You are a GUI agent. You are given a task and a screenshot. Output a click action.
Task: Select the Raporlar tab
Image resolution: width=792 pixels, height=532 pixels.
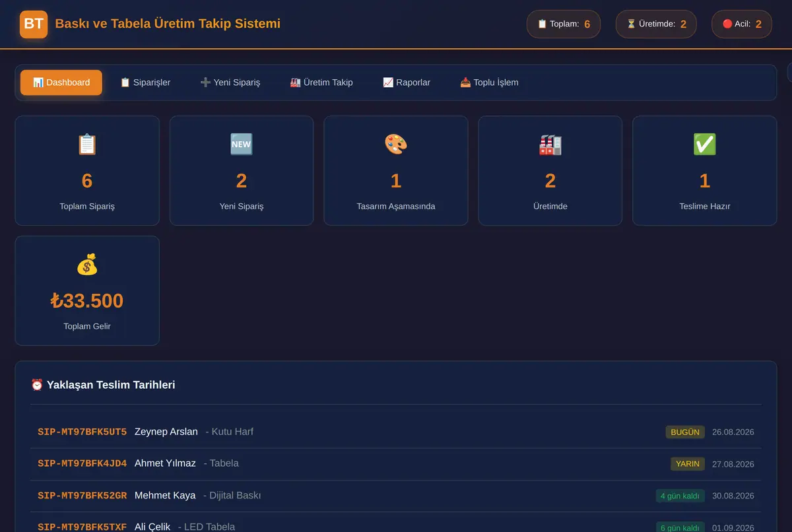pos(407,83)
